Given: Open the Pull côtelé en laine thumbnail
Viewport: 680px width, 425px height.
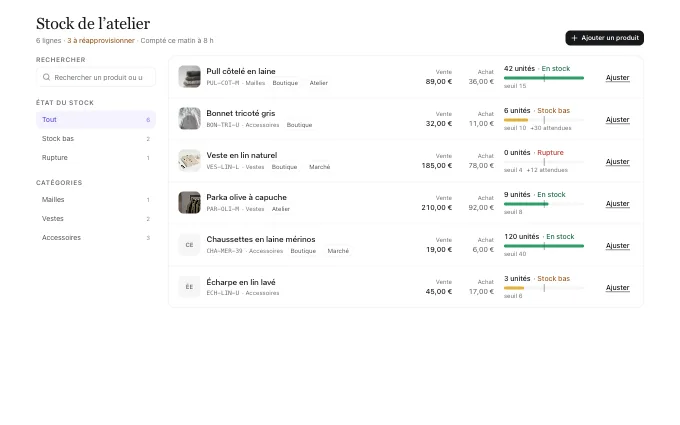Looking at the screenshot, I should (x=190, y=76).
